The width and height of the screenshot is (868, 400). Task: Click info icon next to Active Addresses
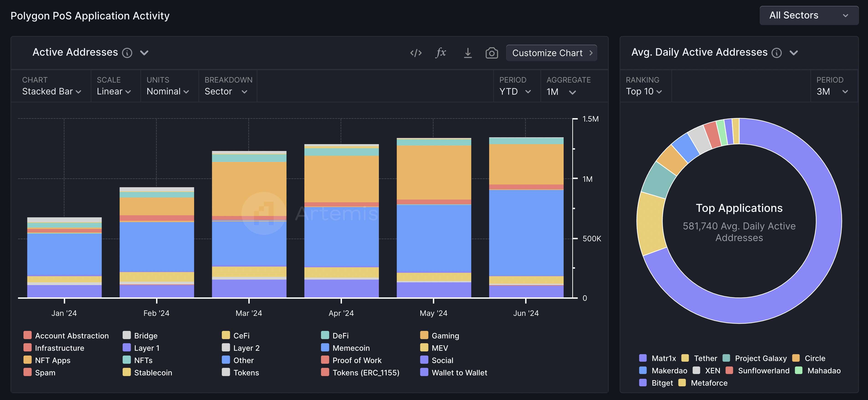tap(127, 53)
